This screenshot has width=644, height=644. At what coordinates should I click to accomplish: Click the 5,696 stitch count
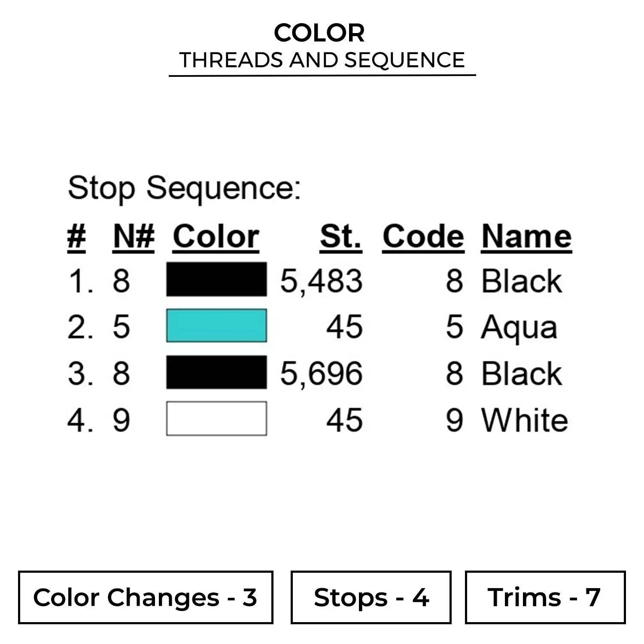point(321,373)
